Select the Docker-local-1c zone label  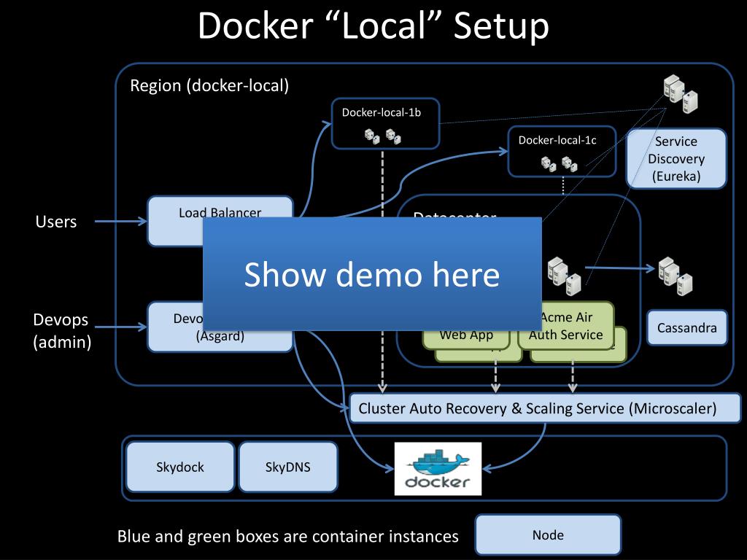(557, 140)
